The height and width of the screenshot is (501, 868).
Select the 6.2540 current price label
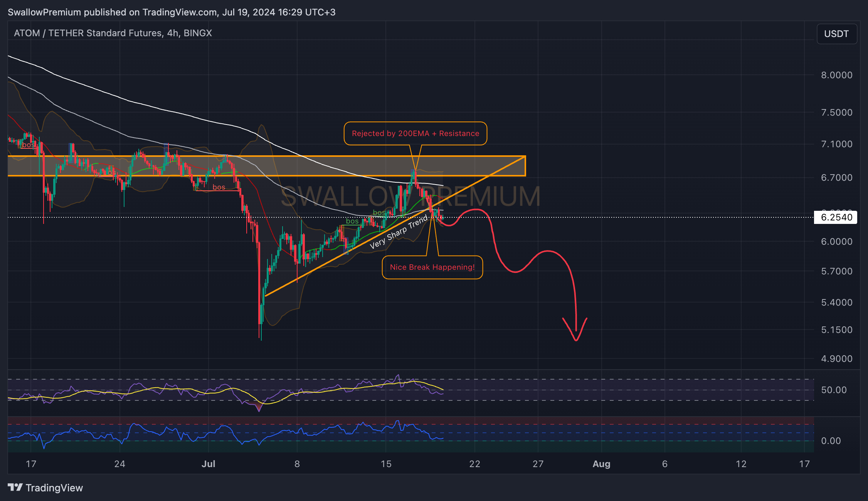(836, 217)
